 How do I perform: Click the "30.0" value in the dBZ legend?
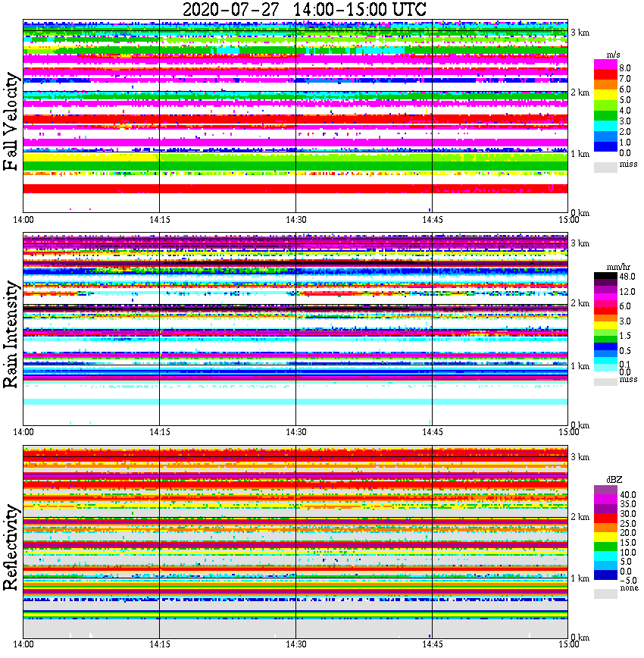tap(628, 514)
